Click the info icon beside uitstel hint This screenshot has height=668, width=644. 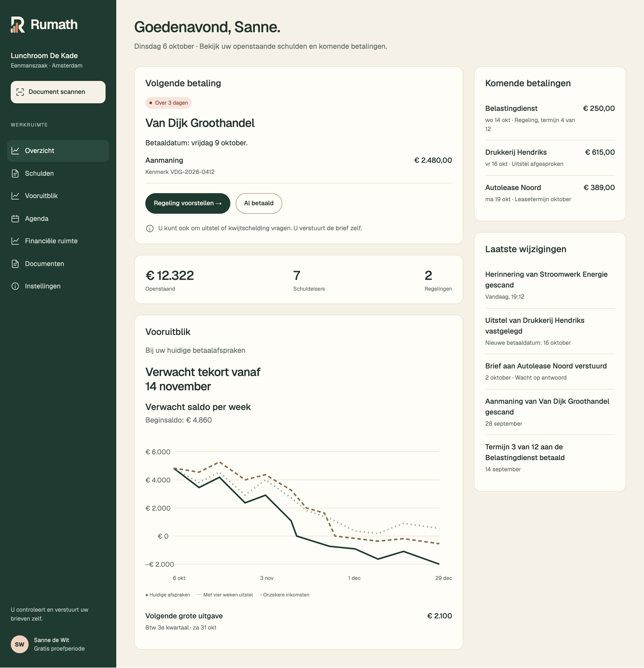point(150,228)
